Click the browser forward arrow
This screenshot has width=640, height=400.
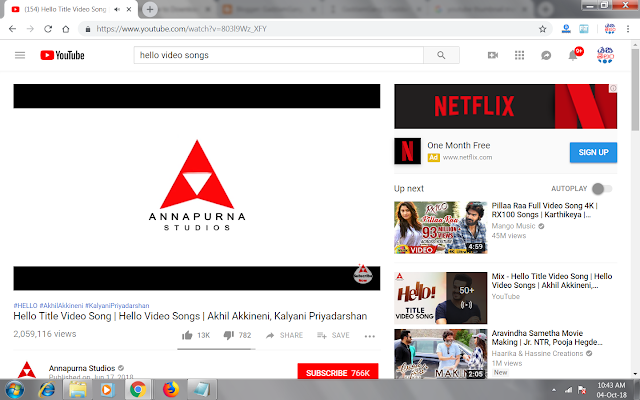pos(30,29)
